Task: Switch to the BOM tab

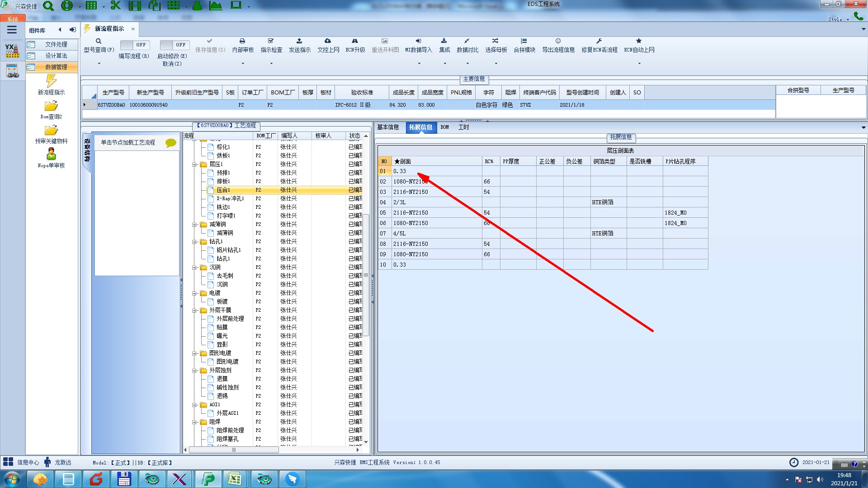Action: 445,127
